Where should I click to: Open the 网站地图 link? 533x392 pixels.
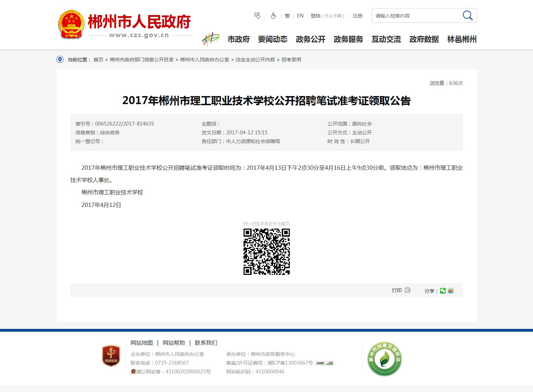[142, 343]
